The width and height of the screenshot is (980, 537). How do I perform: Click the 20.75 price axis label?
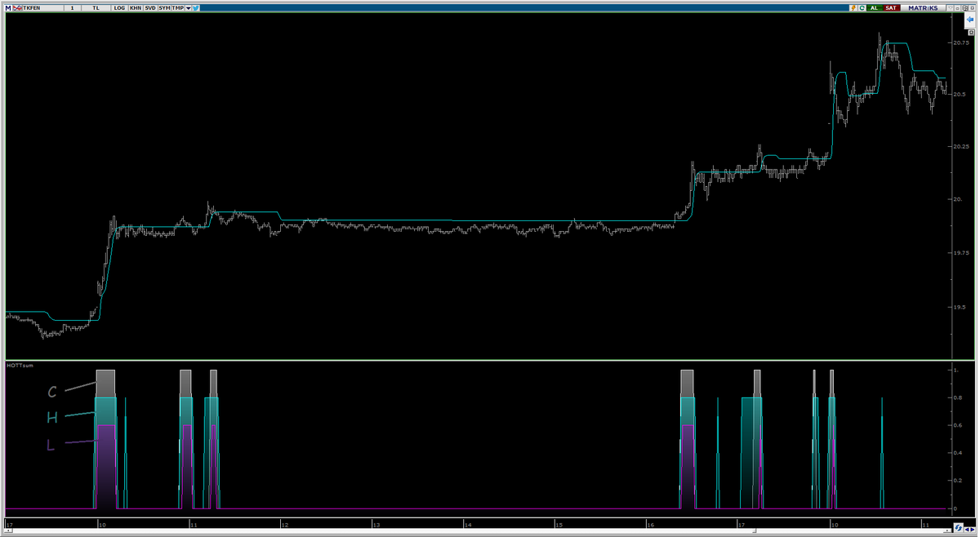pyautogui.click(x=960, y=42)
